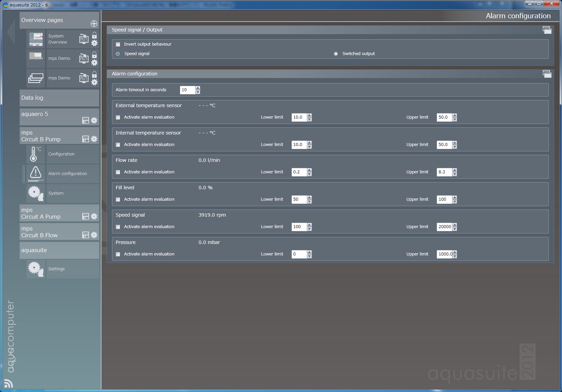Enable Invert output behaviour checkbox
This screenshot has height=392, width=562.
click(118, 44)
